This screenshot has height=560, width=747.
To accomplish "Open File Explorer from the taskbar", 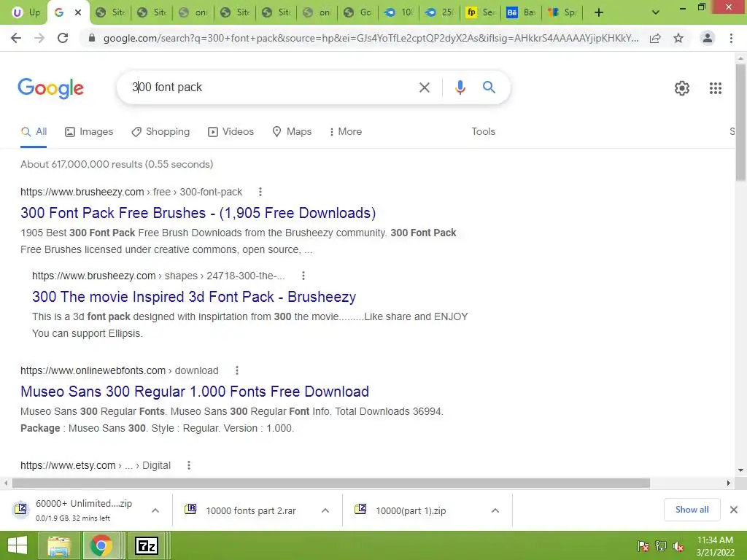I will click(x=59, y=545).
